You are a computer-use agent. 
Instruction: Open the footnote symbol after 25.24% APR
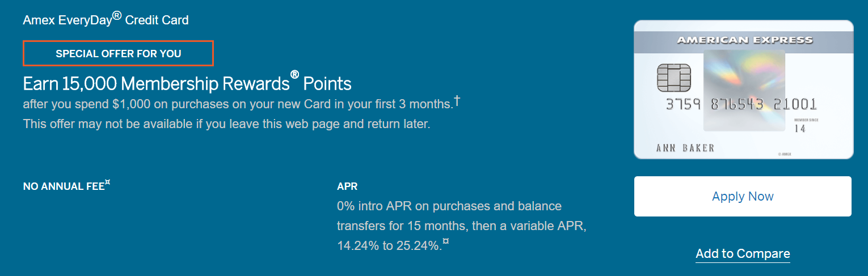pyautogui.click(x=446, y=242)
